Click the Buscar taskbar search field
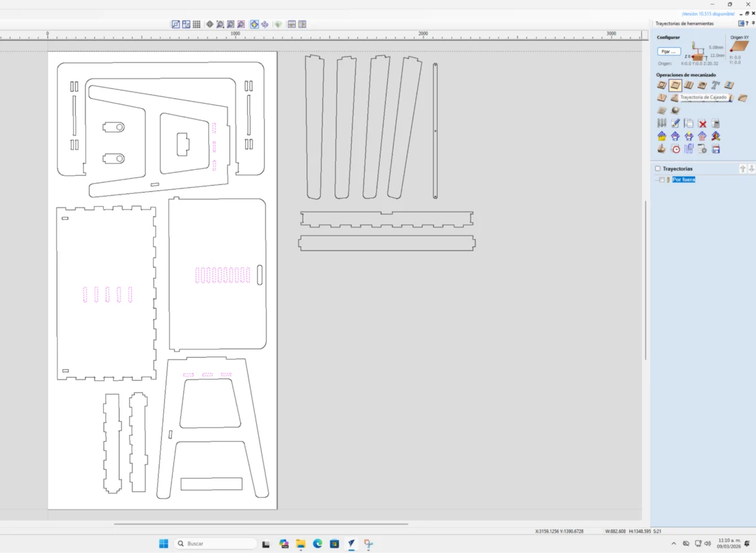 click(216, 543)
